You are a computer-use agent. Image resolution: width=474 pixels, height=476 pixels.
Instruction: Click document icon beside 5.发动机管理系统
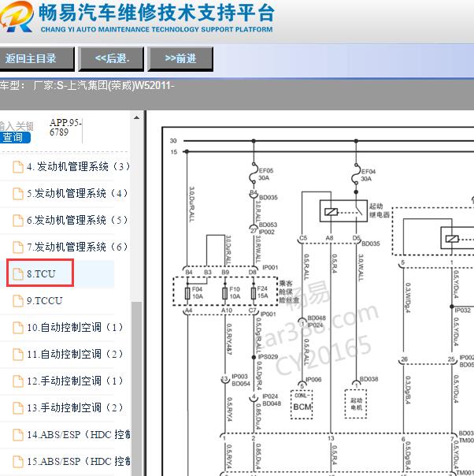(x=18, y=194)
